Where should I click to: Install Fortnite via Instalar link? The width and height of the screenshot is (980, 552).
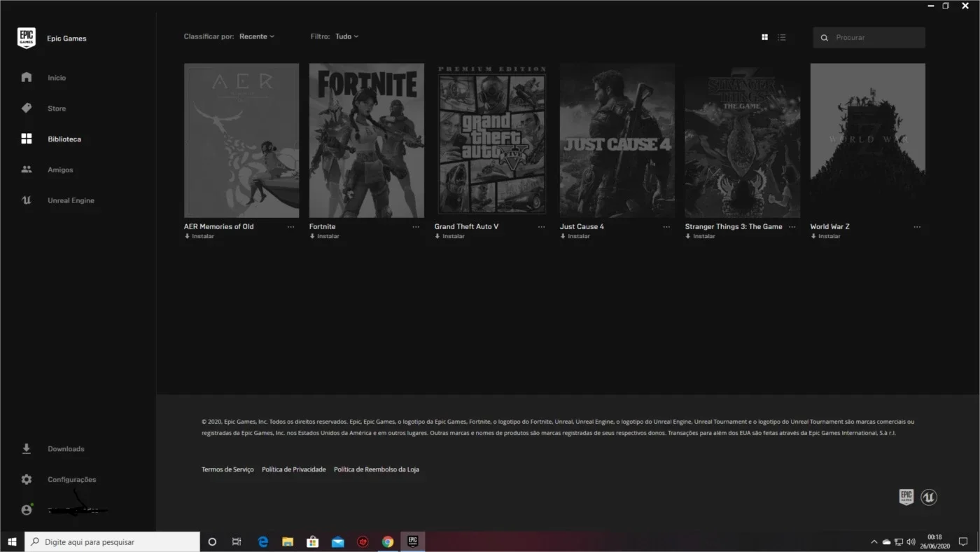(x=324, y=237)
